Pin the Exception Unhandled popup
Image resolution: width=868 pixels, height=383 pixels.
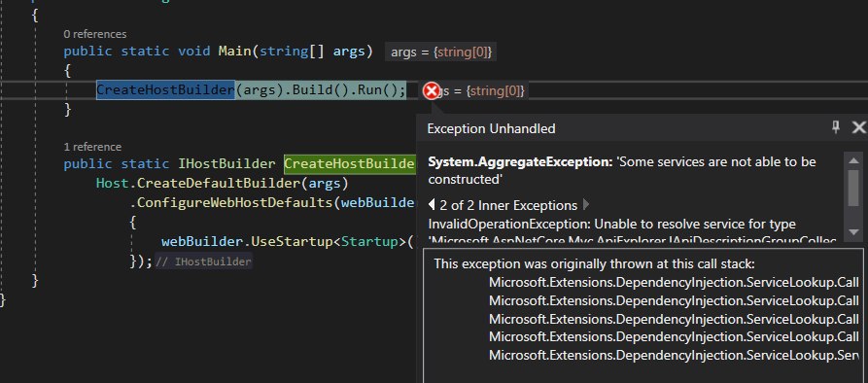836,127
